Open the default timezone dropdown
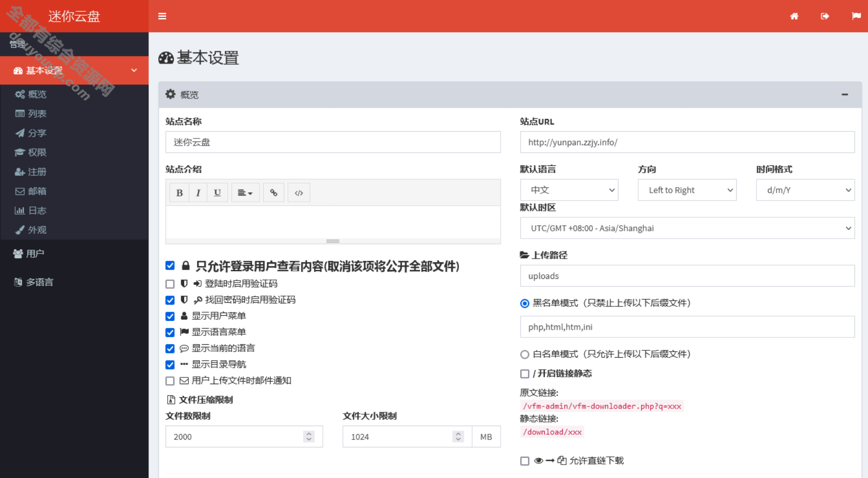 [687, 228]
